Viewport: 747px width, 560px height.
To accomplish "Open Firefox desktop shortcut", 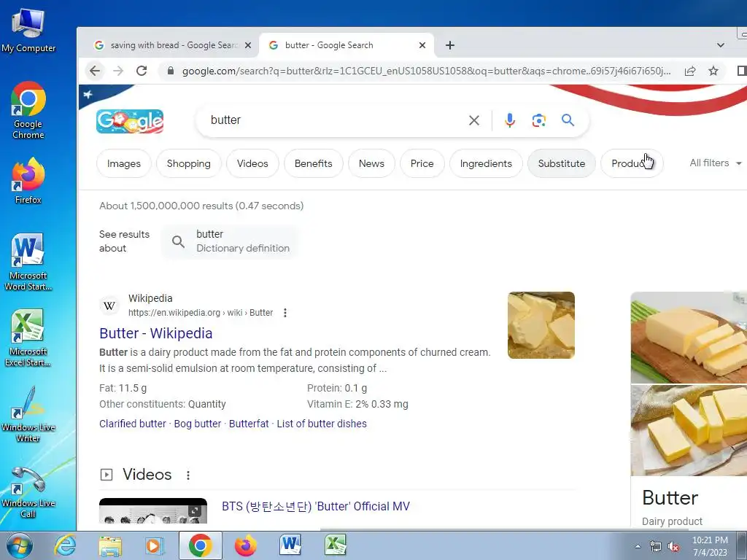I will [28, 181].
